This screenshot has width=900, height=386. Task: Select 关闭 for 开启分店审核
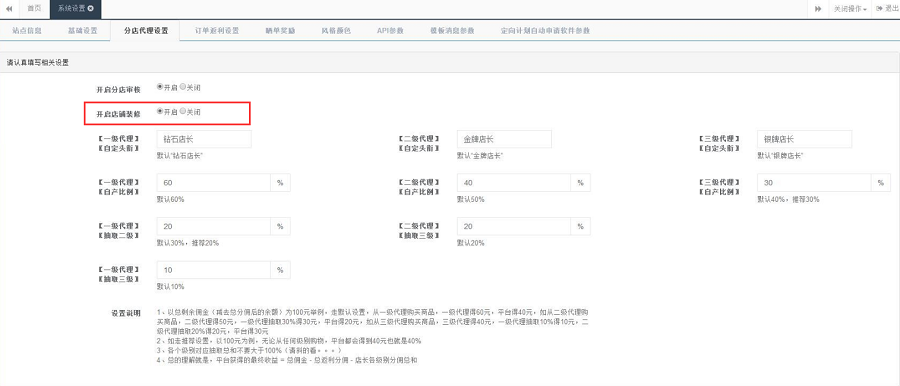point(183,87)
